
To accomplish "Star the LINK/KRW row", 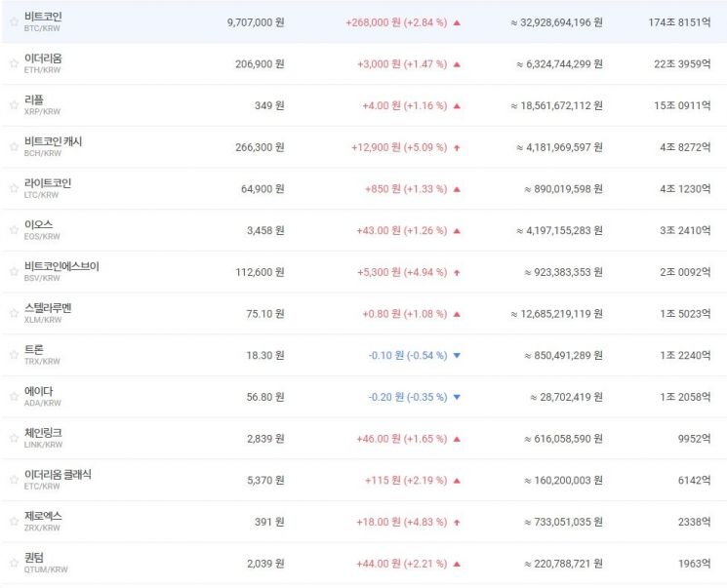I will click(x=14, y=439).
